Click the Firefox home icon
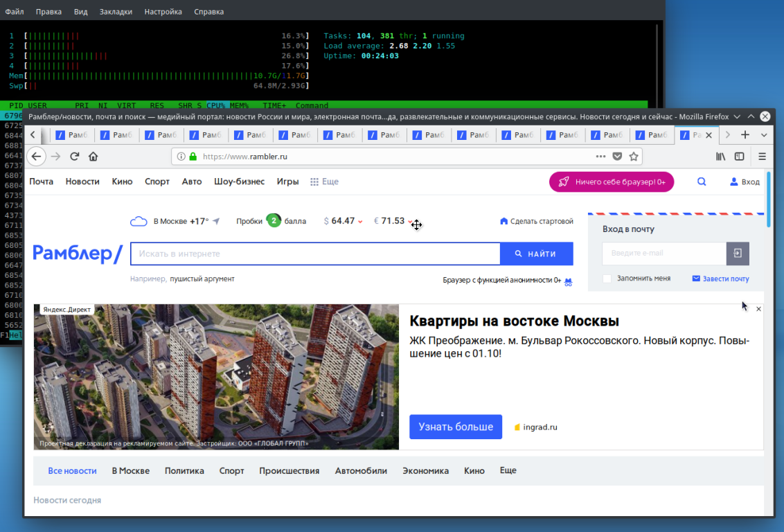The width and height of the screenshot is (784, 532). tap(93, 157)
